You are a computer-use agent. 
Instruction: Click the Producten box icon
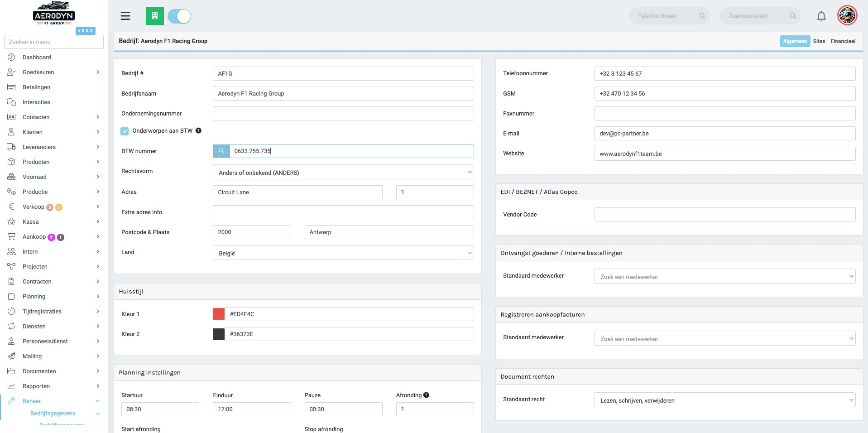click(11, 162)
